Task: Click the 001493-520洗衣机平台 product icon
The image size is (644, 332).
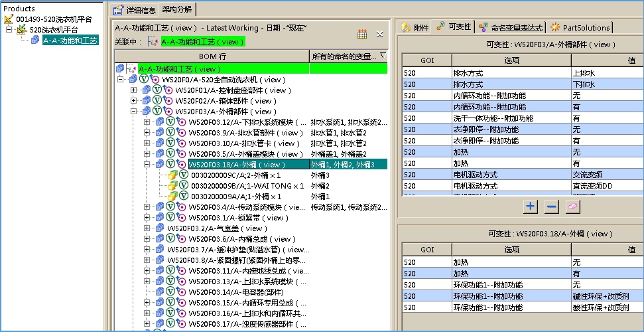Action: [9, 19]
